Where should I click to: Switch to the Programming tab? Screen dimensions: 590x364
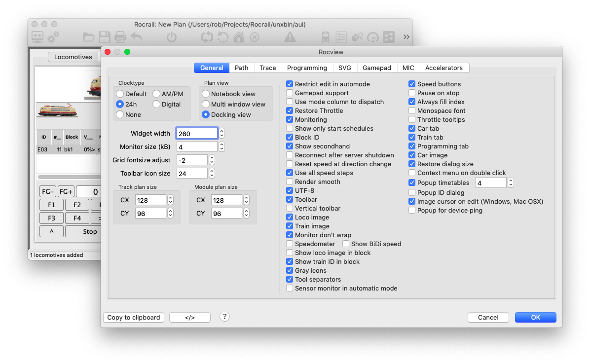click(x=307, y=68)
